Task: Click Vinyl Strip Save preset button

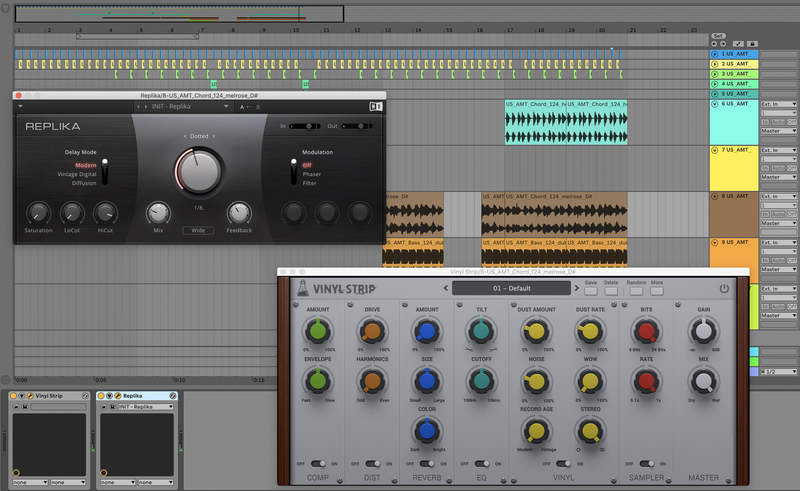Action: point(591,291)
